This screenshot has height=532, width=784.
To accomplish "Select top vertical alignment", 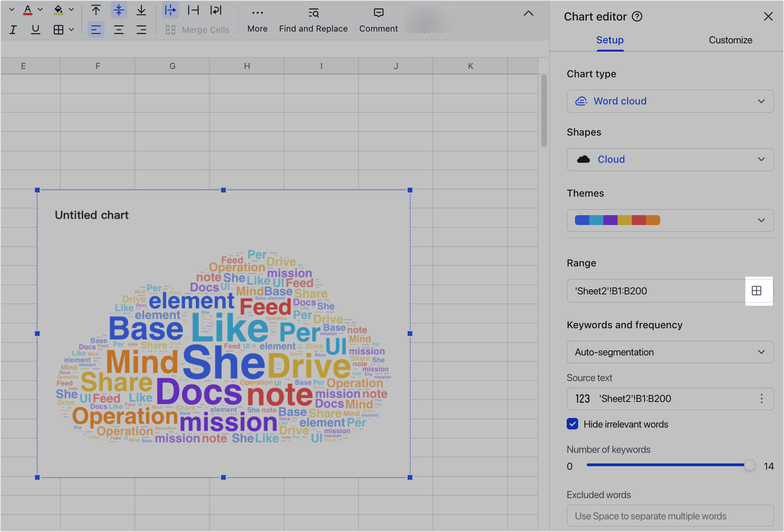I will point(96,10).
